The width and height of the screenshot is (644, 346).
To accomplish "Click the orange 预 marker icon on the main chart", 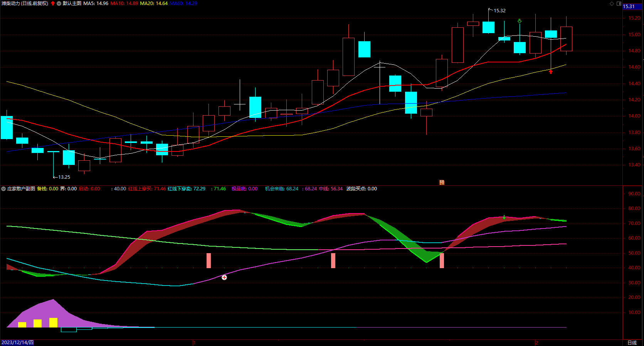I will pos(442,182).
